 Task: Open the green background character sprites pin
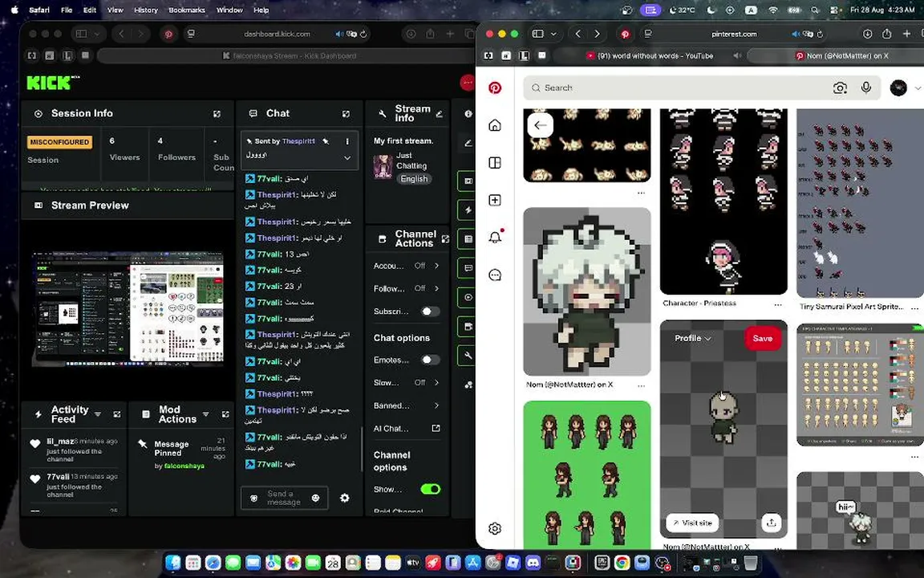[x=587, y=474]
